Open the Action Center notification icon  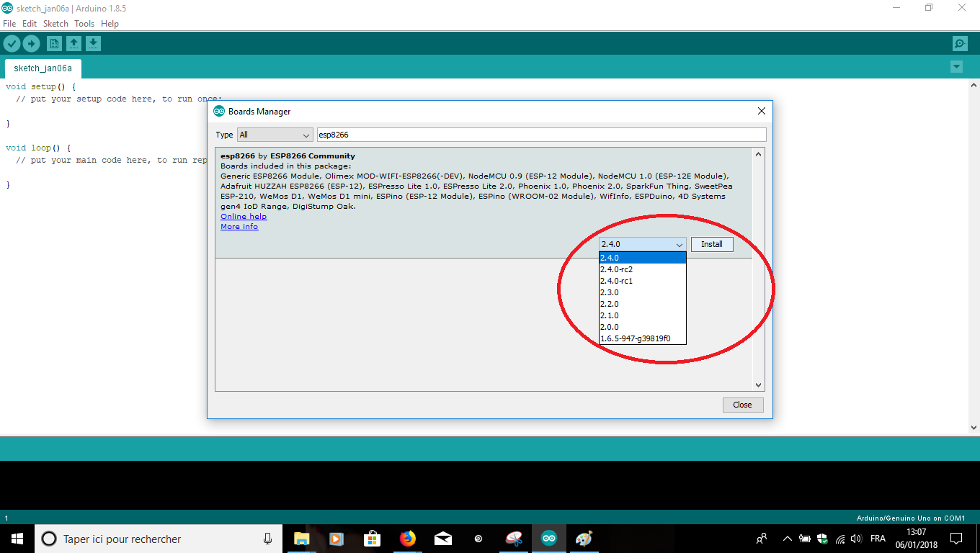(956, 539)
